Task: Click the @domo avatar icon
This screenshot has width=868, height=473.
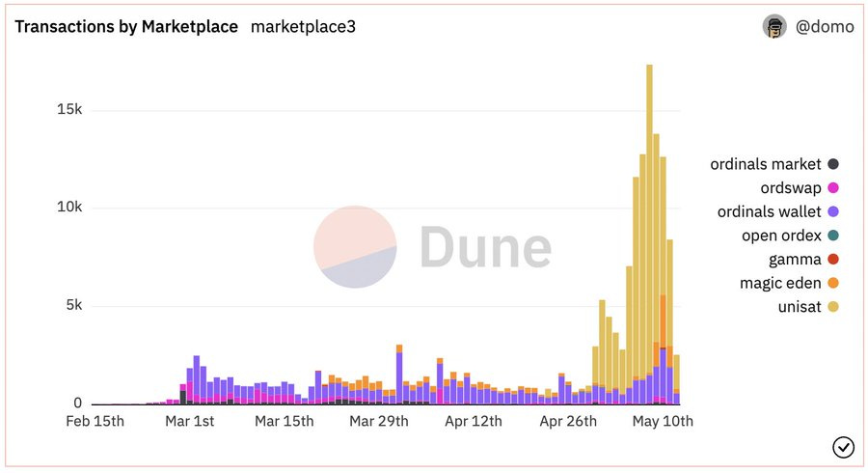Action: (x=774, y=27)
